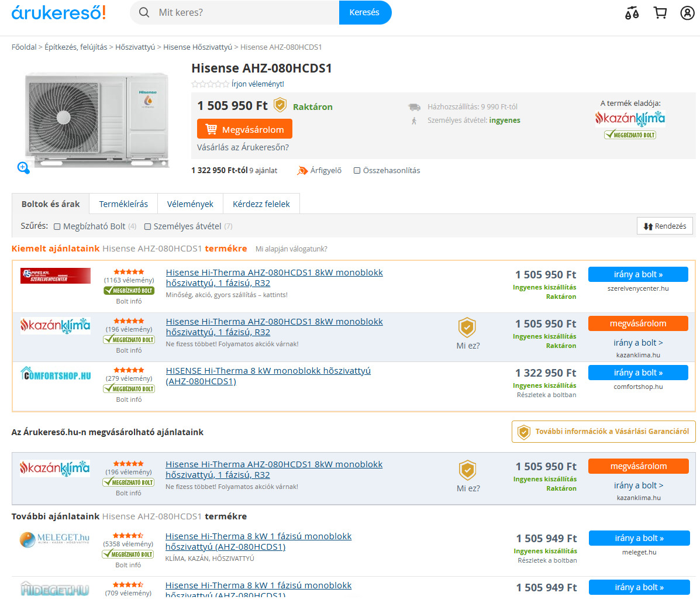Toggle the Személyes átvétel filter checkbox
Image resolution: width=700 pixels, height=603 pixels.
point(148,227)
